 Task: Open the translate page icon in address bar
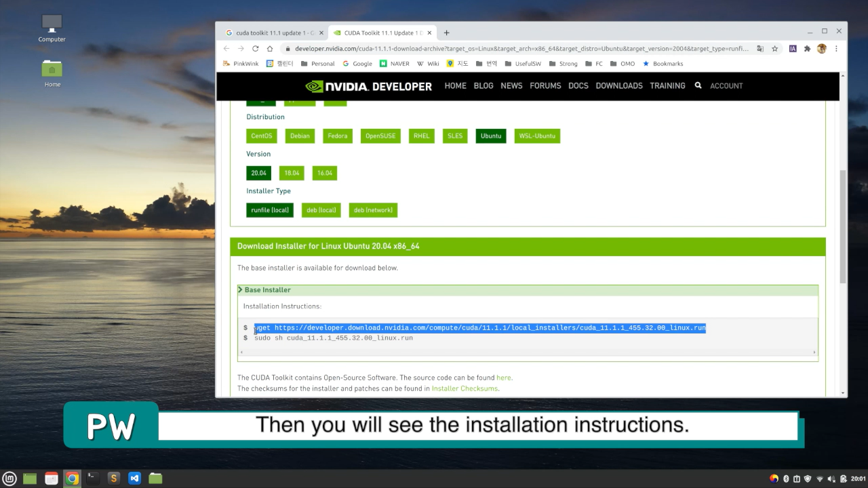click(760, 49)
